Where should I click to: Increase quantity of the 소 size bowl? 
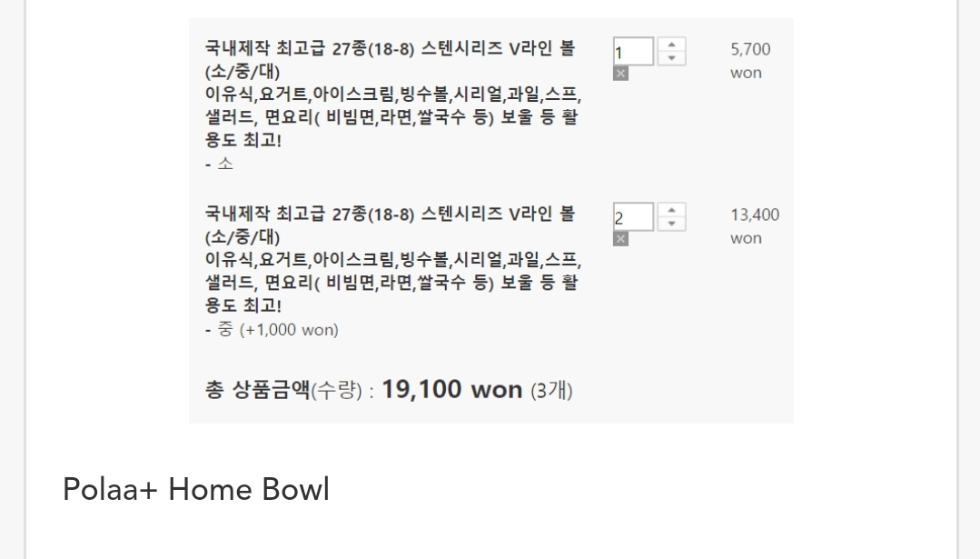click(x=671, y=45)
